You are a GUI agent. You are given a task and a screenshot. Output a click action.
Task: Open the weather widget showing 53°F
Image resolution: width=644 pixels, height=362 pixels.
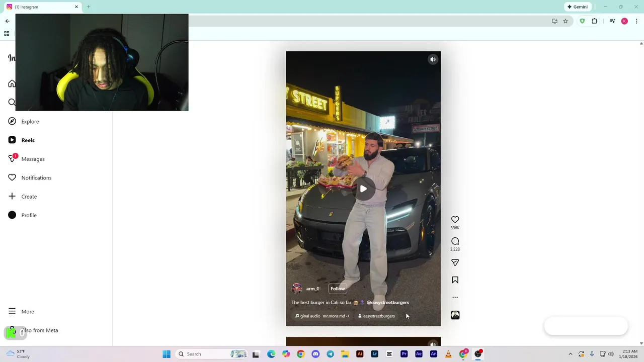coord(18,354)
